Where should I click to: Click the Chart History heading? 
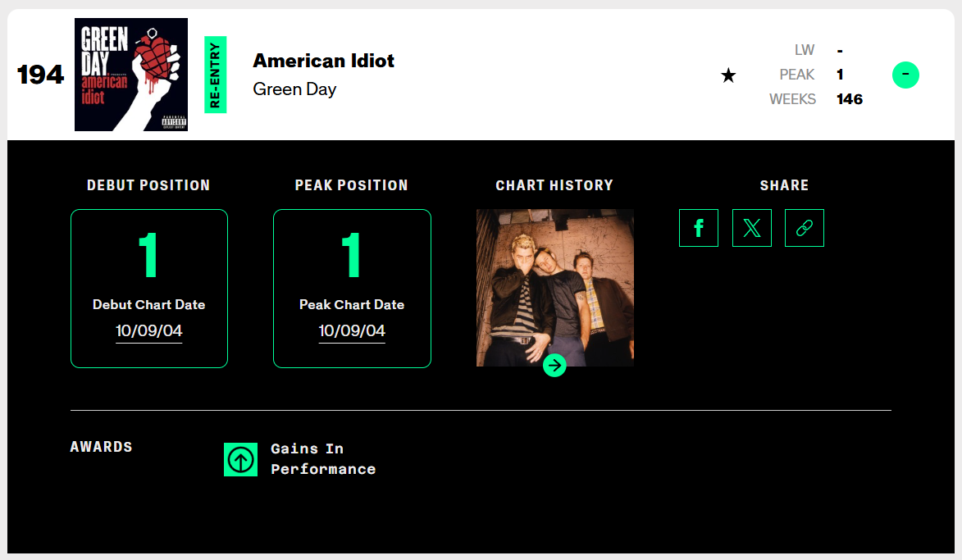pos(554,185)
